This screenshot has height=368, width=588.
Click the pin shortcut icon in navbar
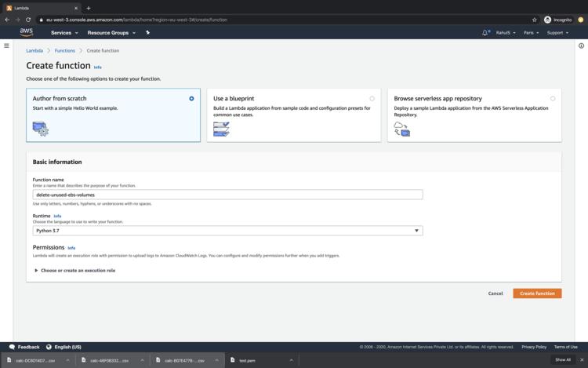tap(147, 33)
